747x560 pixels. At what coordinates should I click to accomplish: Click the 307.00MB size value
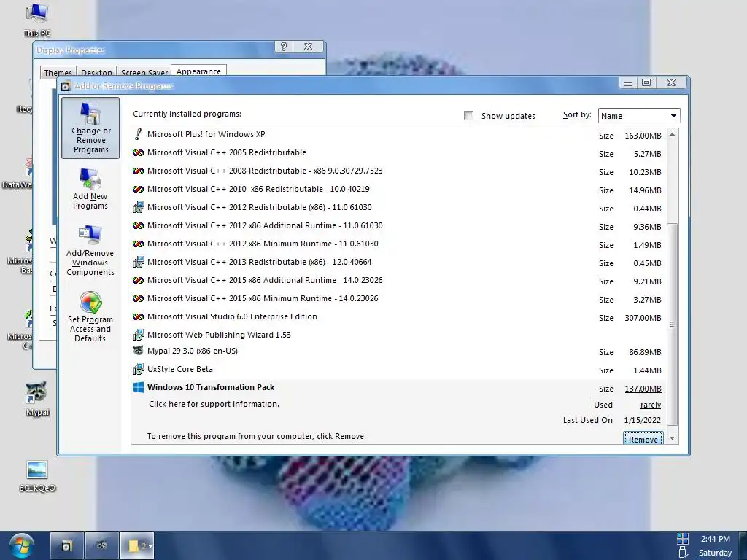(643, 318)
